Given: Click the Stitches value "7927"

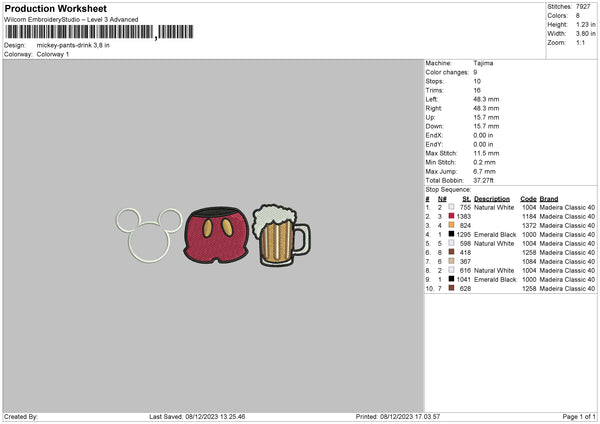Looking at the screenshot, I should (583, 7).
